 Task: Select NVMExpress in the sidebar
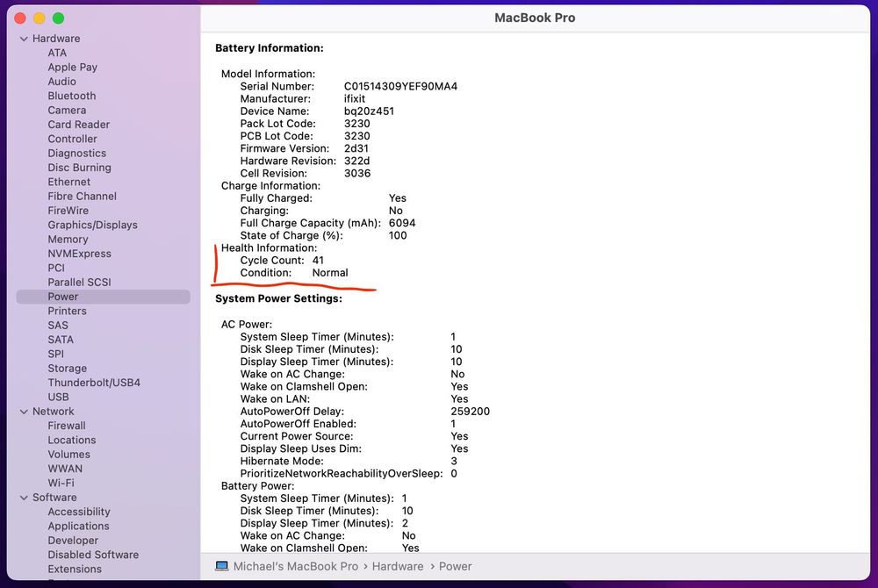pos(79,254)
